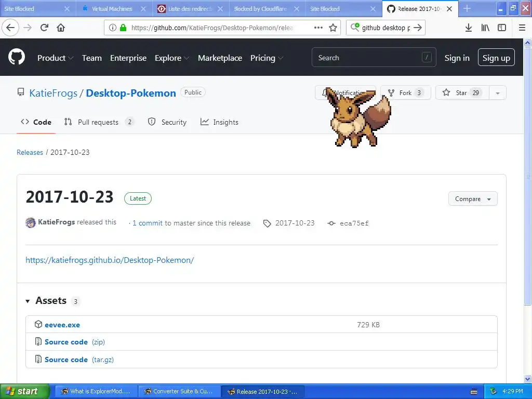This screenshot has width=532, height=399.
Task: Open the KatieFrogs owner link
Action: coord(54,93)
